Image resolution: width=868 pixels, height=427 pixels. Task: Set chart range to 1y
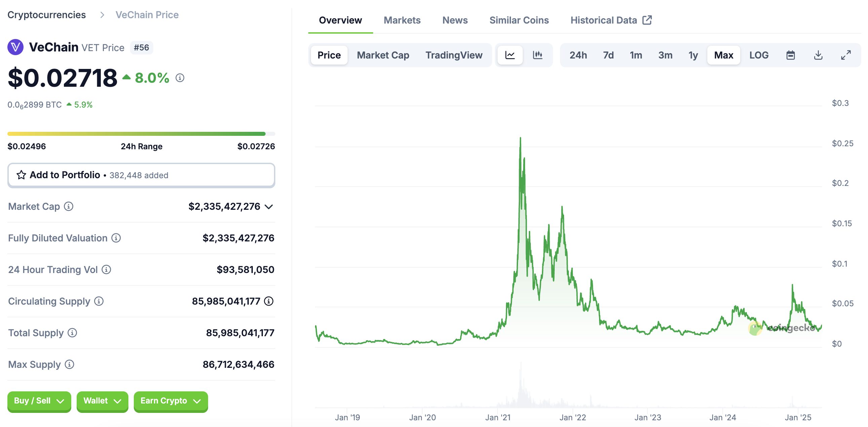pos(693,55)
